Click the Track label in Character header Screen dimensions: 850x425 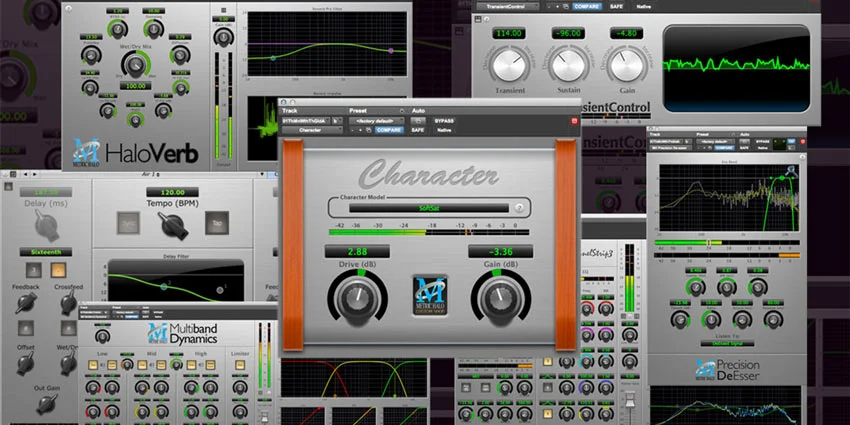pos(289,111)
